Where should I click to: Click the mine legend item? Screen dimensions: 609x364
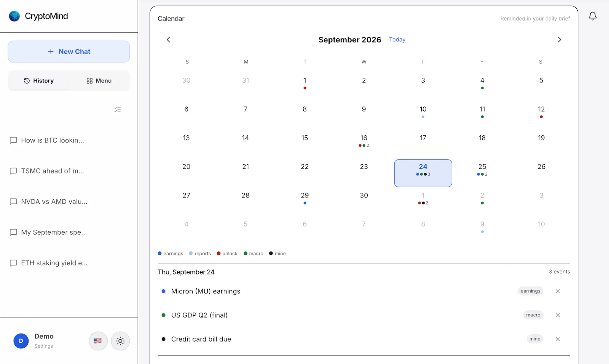pyautogui.click(x=277, y=254)
